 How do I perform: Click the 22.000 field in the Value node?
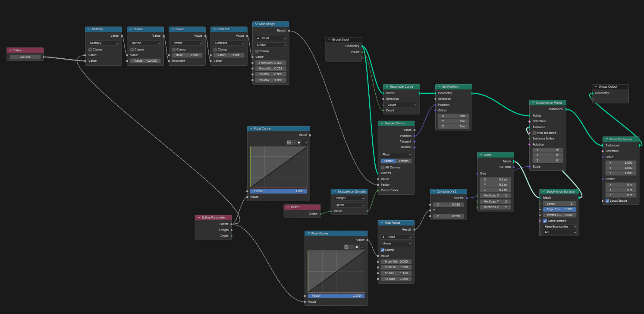click(x=25, y=57)
